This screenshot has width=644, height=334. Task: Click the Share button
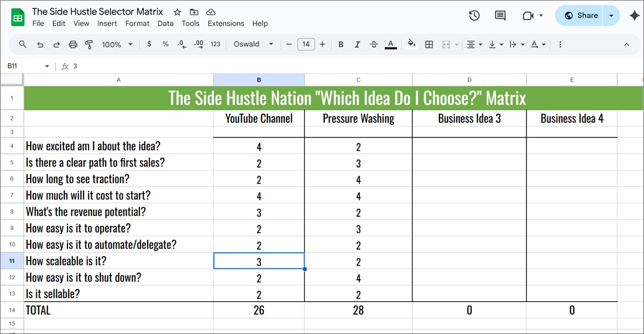tap(580, 16)
